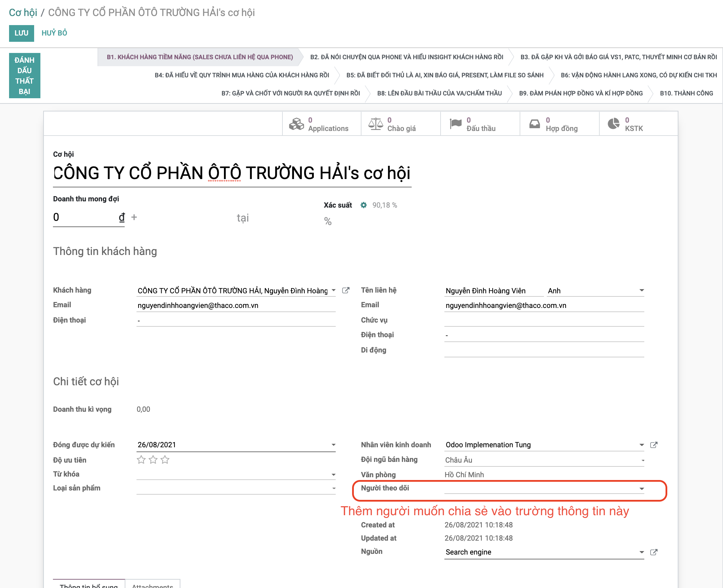Screen dimensions: 723x588
Task: Click the HUỶ BỎ discard button
Action: [x=54, y=33]
